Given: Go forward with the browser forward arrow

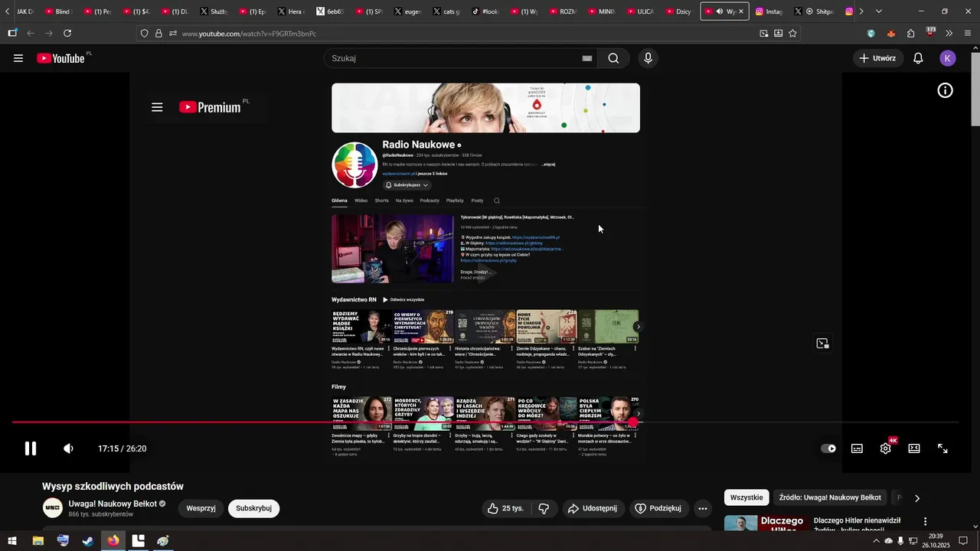Looking at the screenshot, I should (x=49, y=34).
